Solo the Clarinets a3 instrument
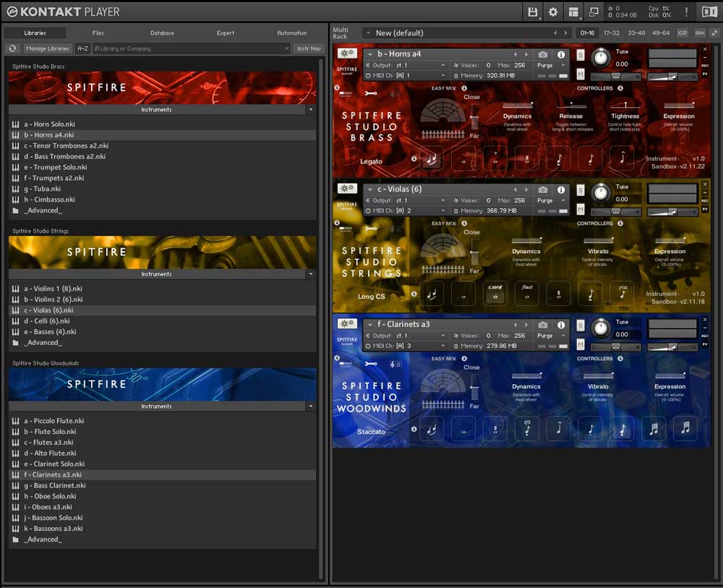Image resolution: width=723 pixels, height=588 pixels. 581,325
